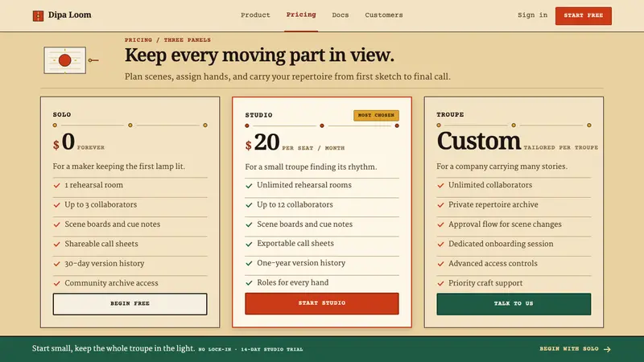Open the Product menu item
Viewport: 644px width, 362px height.
click(255, 15)
